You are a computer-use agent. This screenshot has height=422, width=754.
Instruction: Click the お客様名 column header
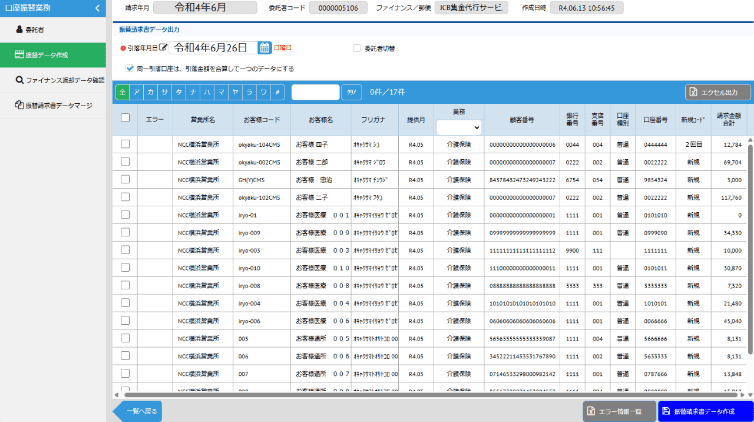tap(321, 120)
